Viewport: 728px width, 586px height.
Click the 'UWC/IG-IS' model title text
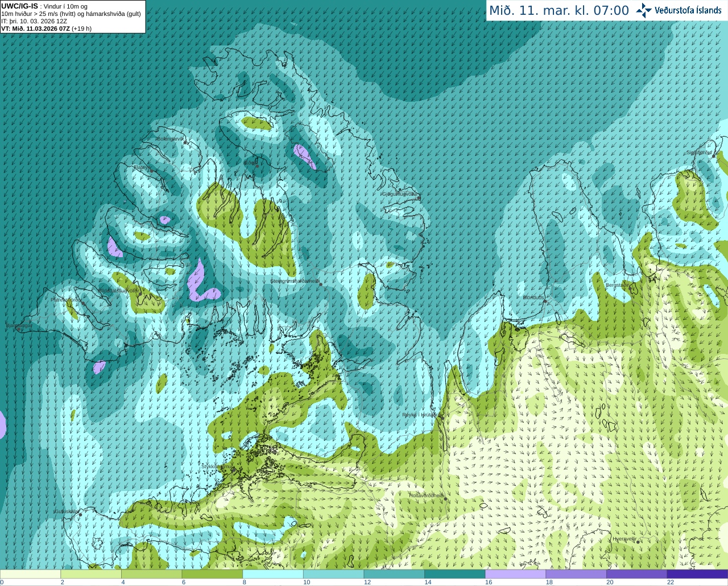(19, 6)
